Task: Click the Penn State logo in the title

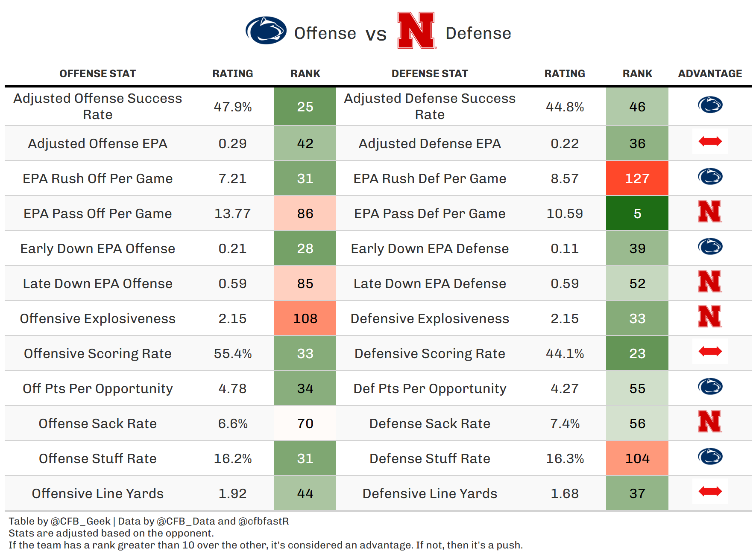Action: click(266, 30)
